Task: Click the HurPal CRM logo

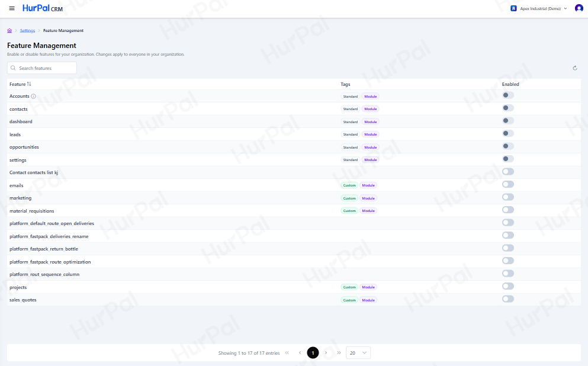Action: 43,8
